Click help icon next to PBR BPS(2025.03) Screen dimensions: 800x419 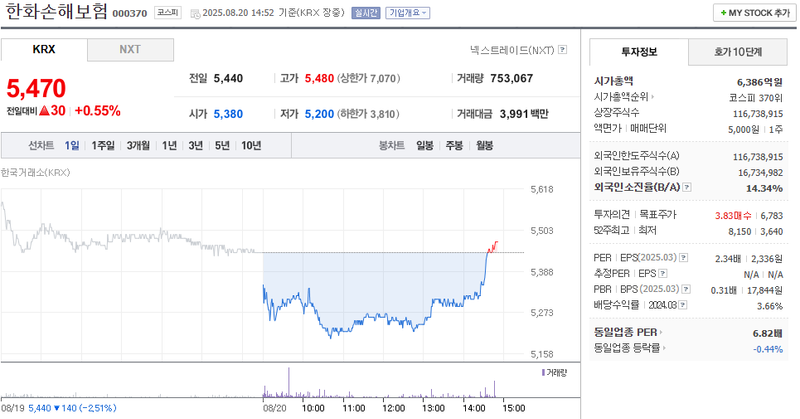[x=686, y=289]
